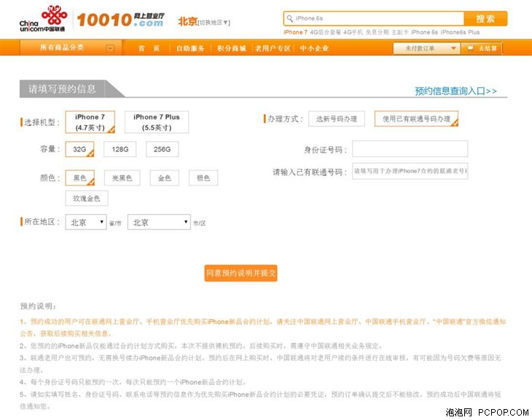This screenshot has height=420, width=532.
Task: Select iPhone 7 Plus 5.5-inch model
Action: point(157,122)
